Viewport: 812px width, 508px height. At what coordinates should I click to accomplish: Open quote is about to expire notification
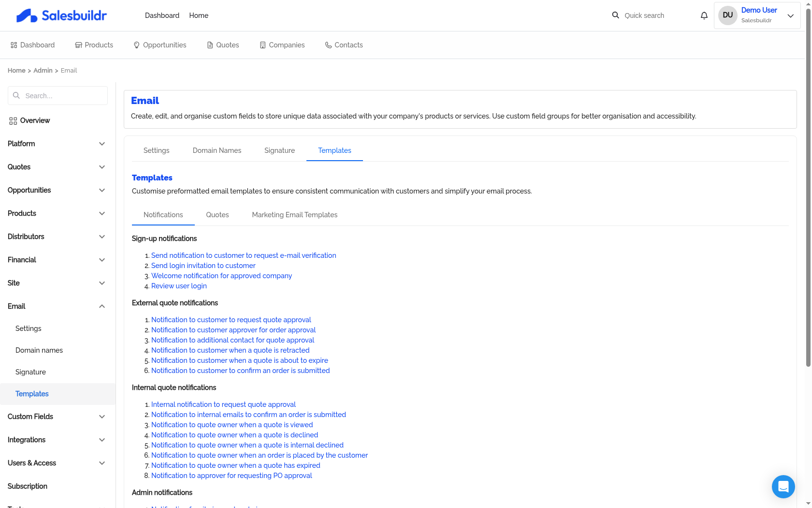point(240,360)
